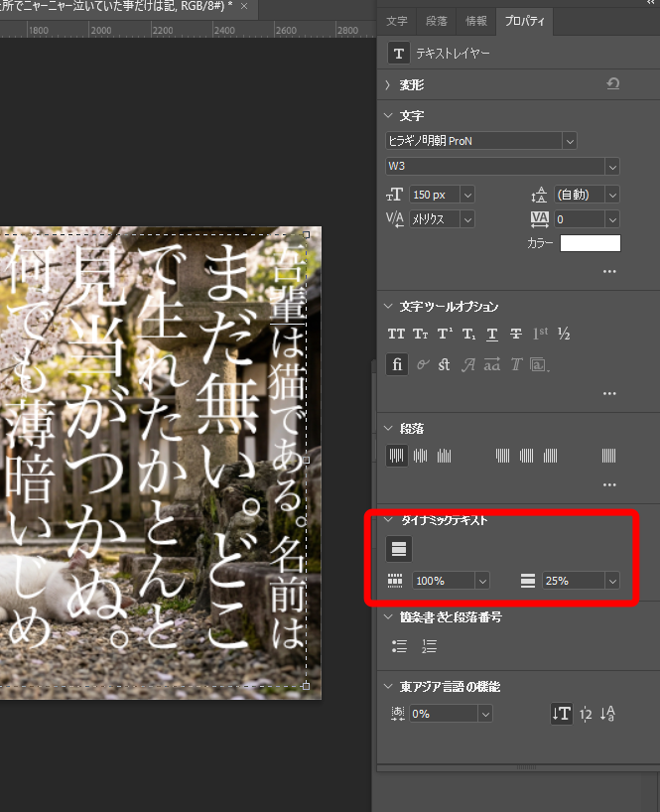Screen dimensions: 660x812
Task: Click the dynamic text button icon
Action: pyautogui.click(x=399, y=549)
